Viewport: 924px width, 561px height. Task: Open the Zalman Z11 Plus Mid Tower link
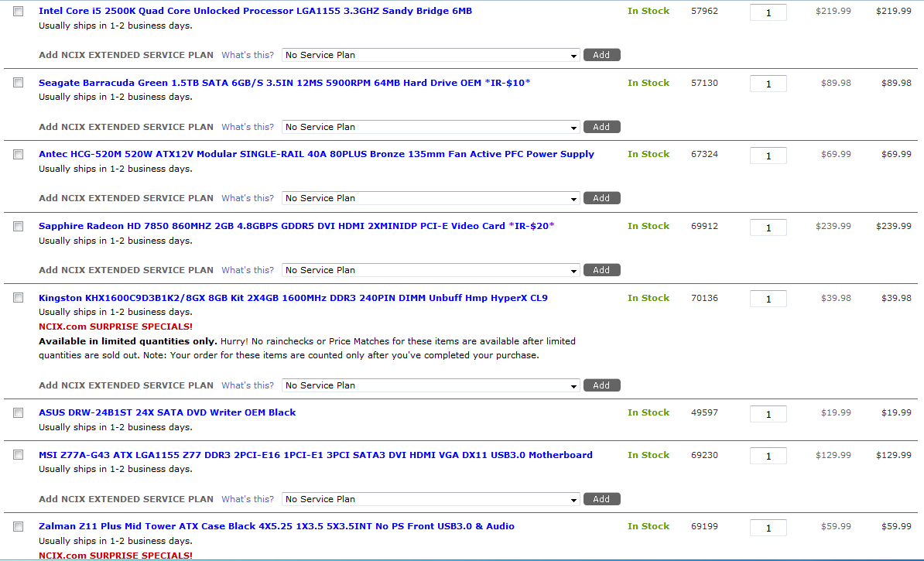click(276, 526)
